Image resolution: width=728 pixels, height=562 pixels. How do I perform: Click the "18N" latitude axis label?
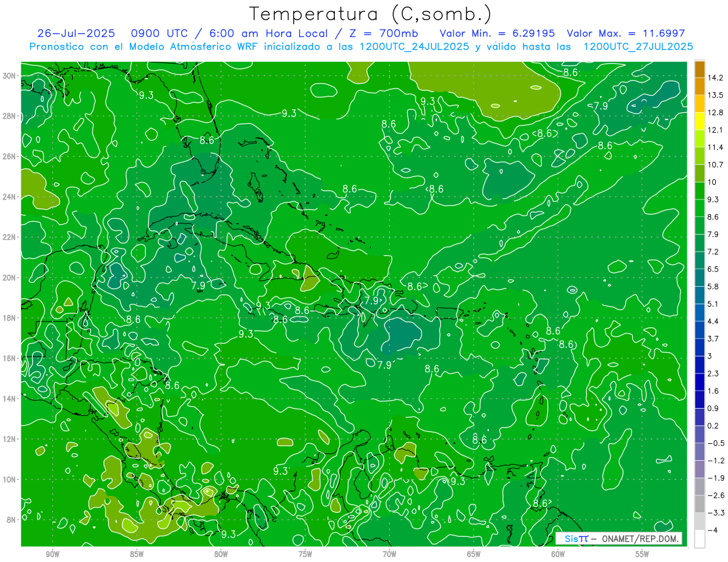point(10,318)
